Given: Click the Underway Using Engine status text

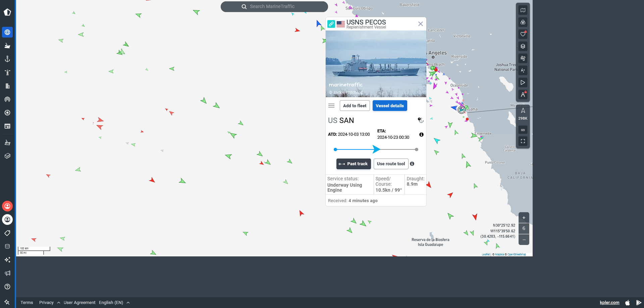Looking at the screenshot, I should [x=345, y=187].
